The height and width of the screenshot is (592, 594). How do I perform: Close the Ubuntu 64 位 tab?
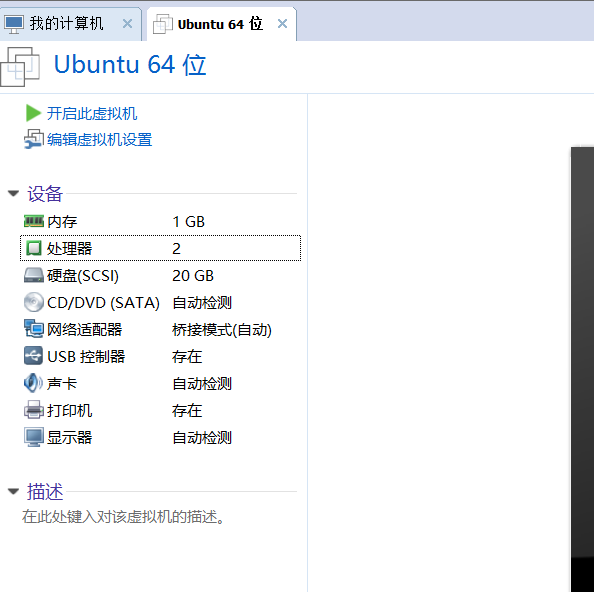(282, 24)
